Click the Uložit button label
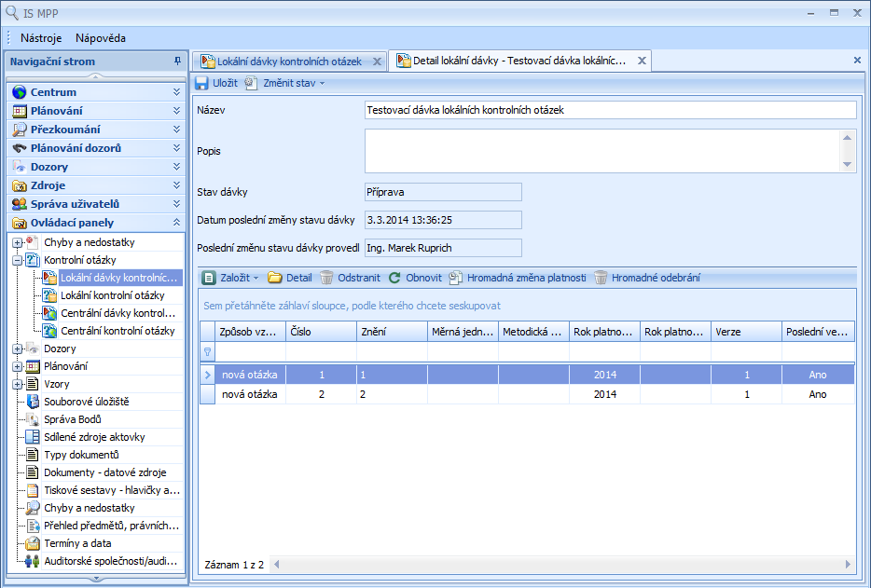The width and height of the screenshot is (871, 588). point(225,83)
